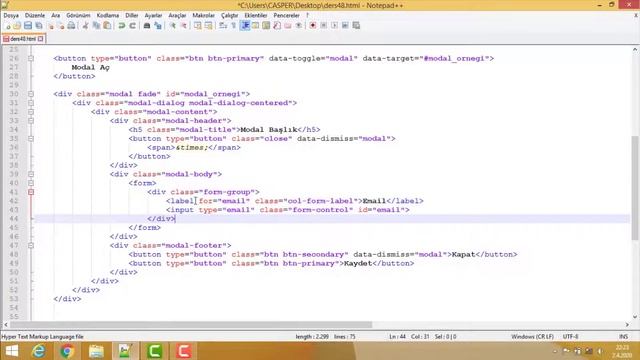Image resolution: width=640 pixels, height=360 pixels.
Task: Toggle Show All Characters icon
Action: [x=234, y=26]
